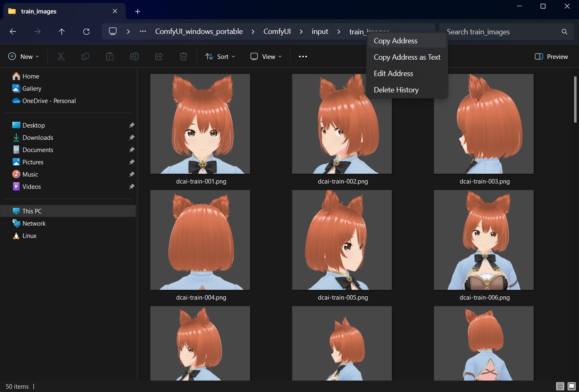Expand chevron after input breadcrumb

pos(339,31)
